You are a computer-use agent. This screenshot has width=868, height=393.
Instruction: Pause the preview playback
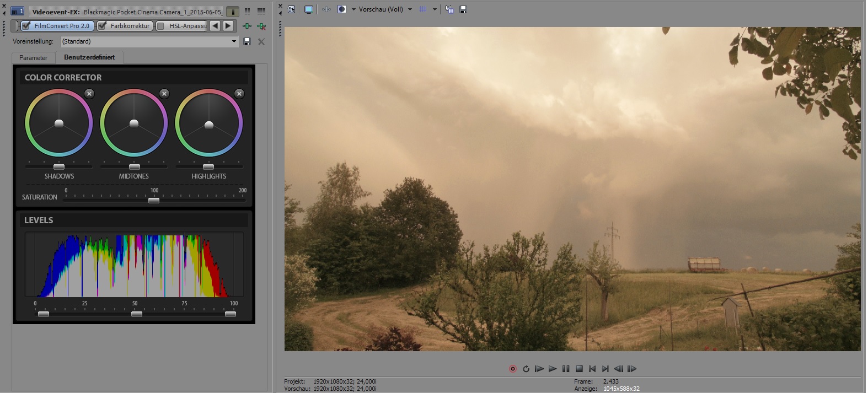point(566,369)
